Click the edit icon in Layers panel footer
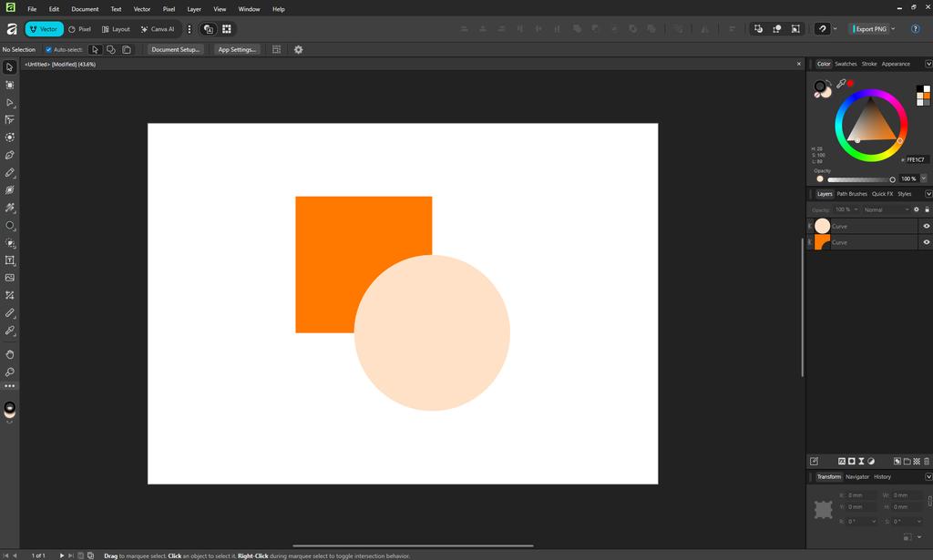 point(814,462)
